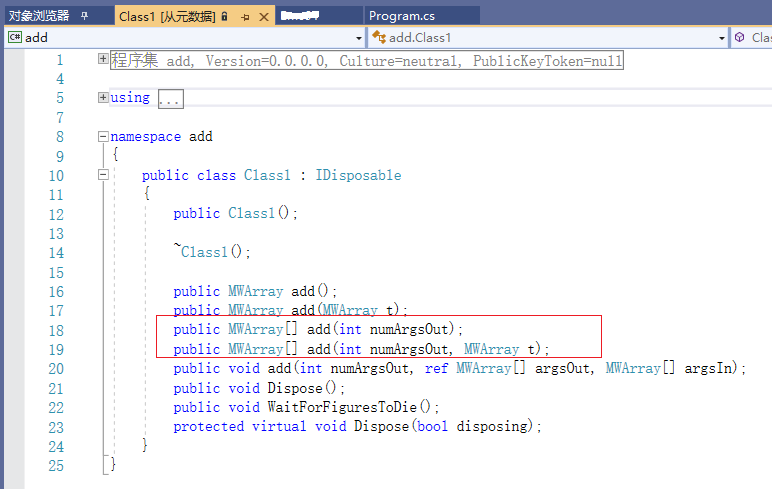Collapse the namespace add block
781x489 pixels.
point(103,136)
